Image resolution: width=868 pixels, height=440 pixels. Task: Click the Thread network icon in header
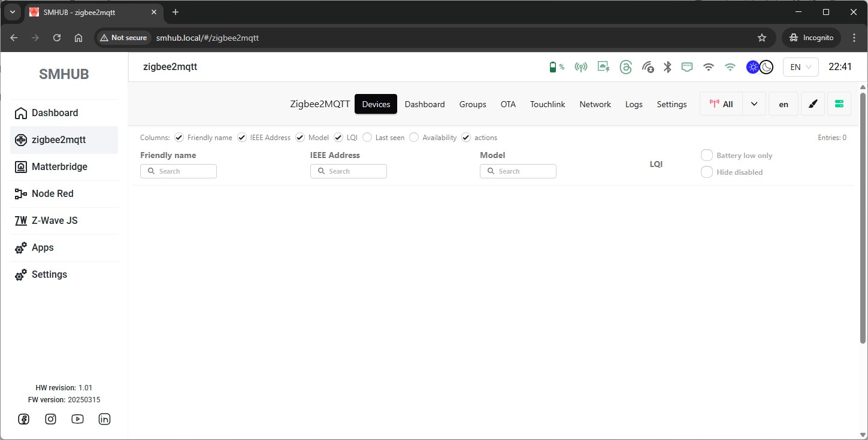pyautogui.click(x=625, y=67)
